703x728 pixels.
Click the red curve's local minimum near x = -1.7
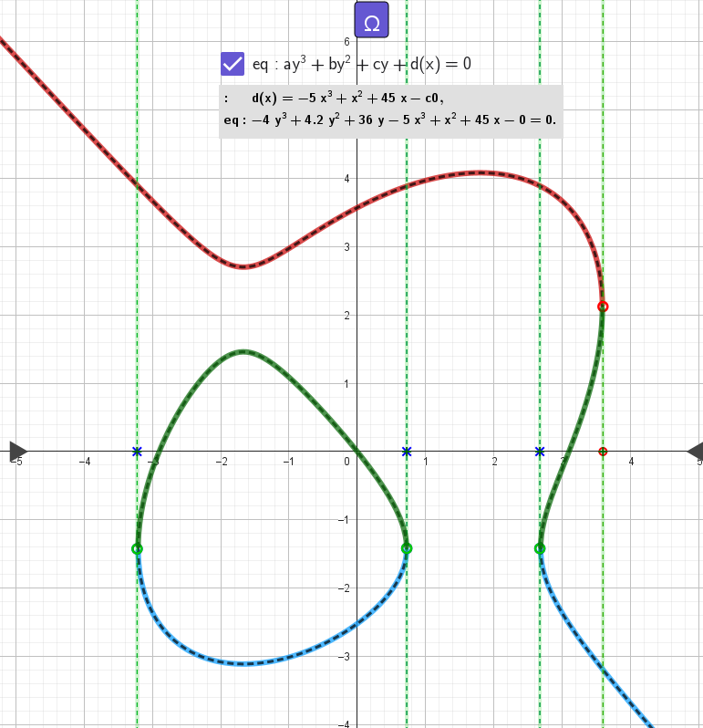(x=243, y=266)
